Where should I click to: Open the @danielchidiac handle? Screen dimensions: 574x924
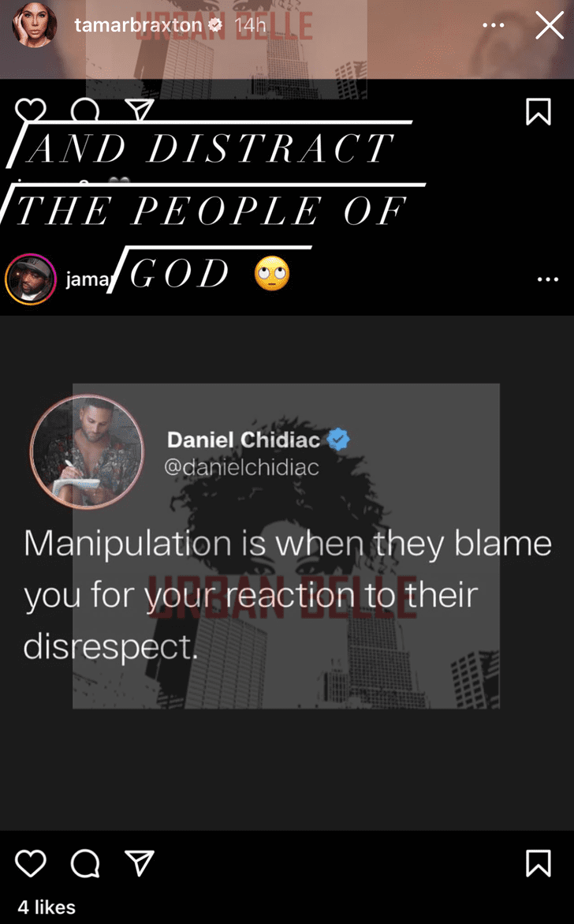pos(241,467)
